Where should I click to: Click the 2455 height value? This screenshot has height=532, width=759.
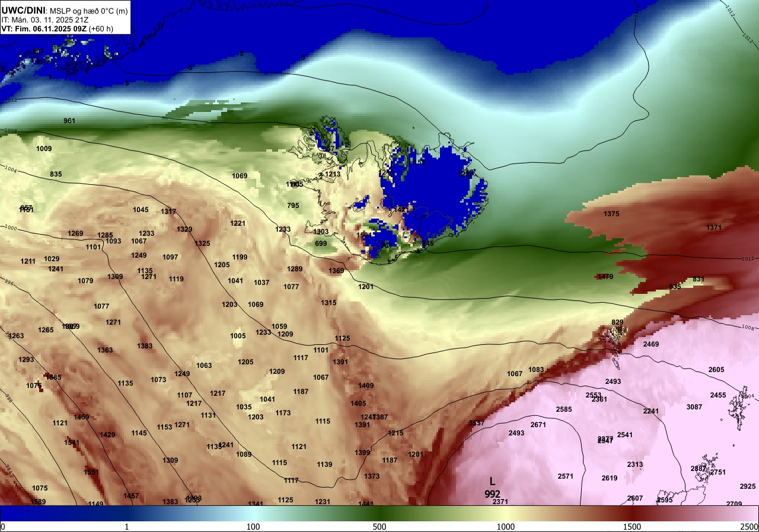(718, 395)
